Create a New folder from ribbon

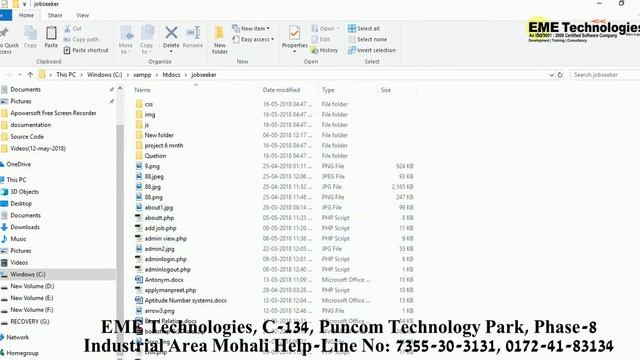tap(220, 40)
